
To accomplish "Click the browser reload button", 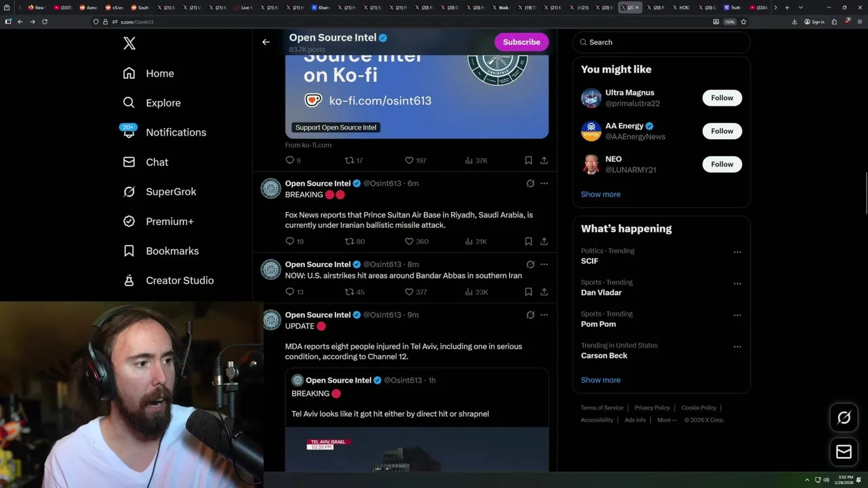I will click(45, 22).
